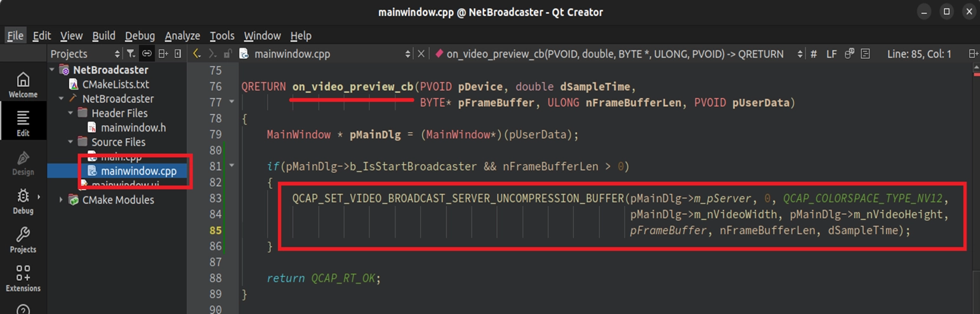Switch to Debug mode
The image size is (980, 314).
(23, 201)
